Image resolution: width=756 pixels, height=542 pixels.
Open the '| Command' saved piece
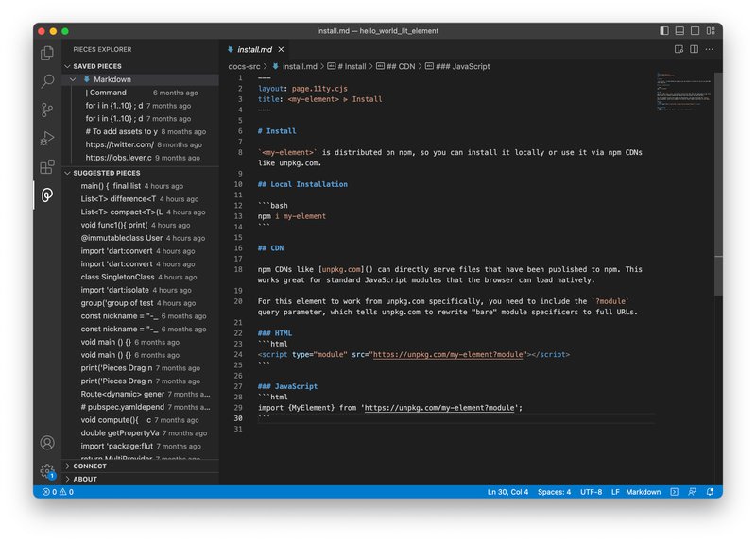coord(141,93)
